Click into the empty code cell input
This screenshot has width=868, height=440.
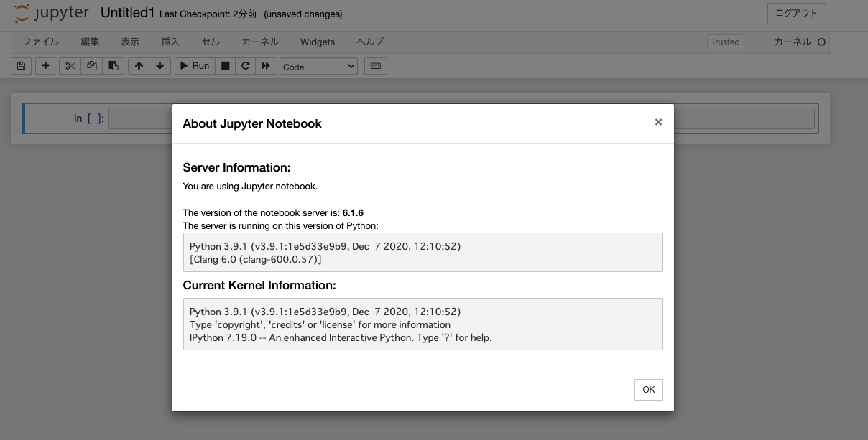click(463, 118)
